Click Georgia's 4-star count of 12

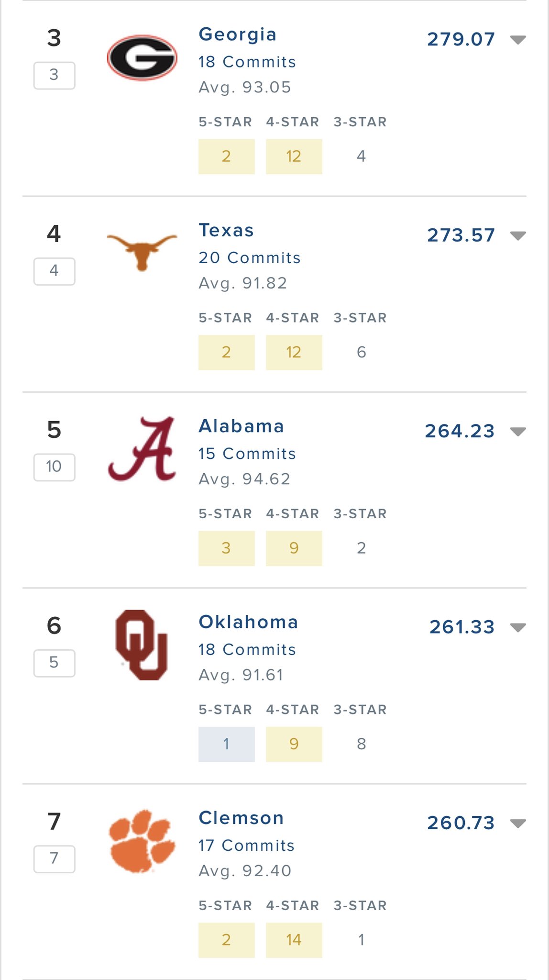[x=294, y=156]
